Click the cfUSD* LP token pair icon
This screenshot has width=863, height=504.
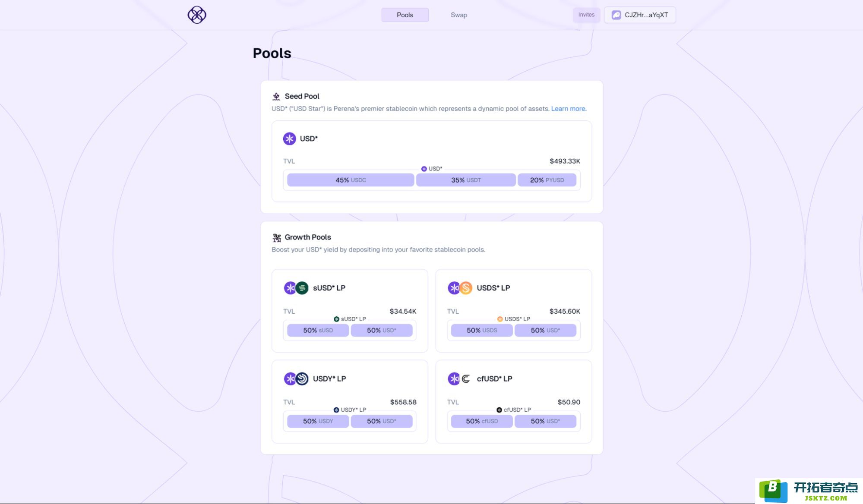[x=460, y=379]
